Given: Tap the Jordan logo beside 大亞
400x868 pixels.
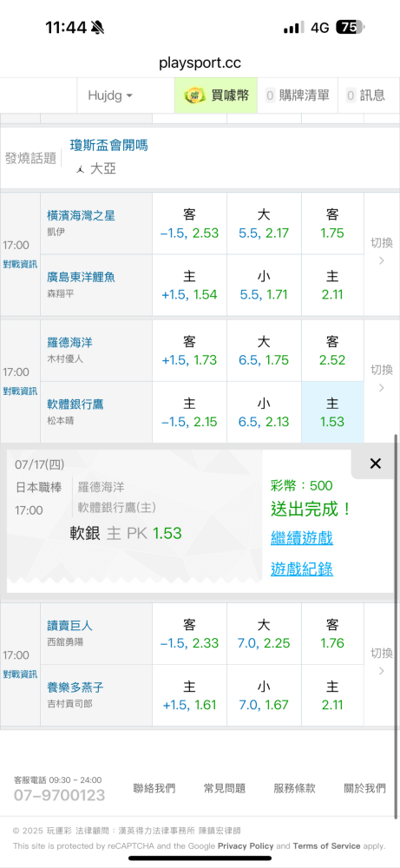Looking at the screenshot, I should coord(81,169).
